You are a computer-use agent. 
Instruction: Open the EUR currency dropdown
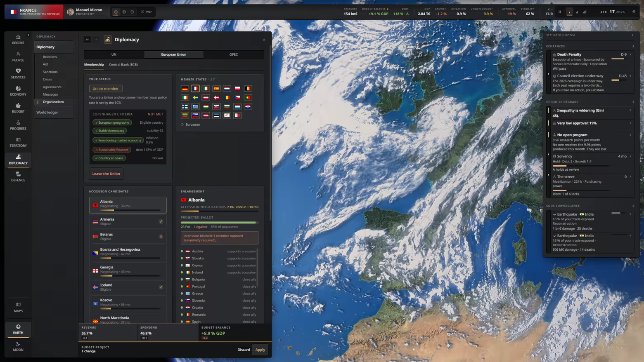pyautogui.click(x=549, y=12)
